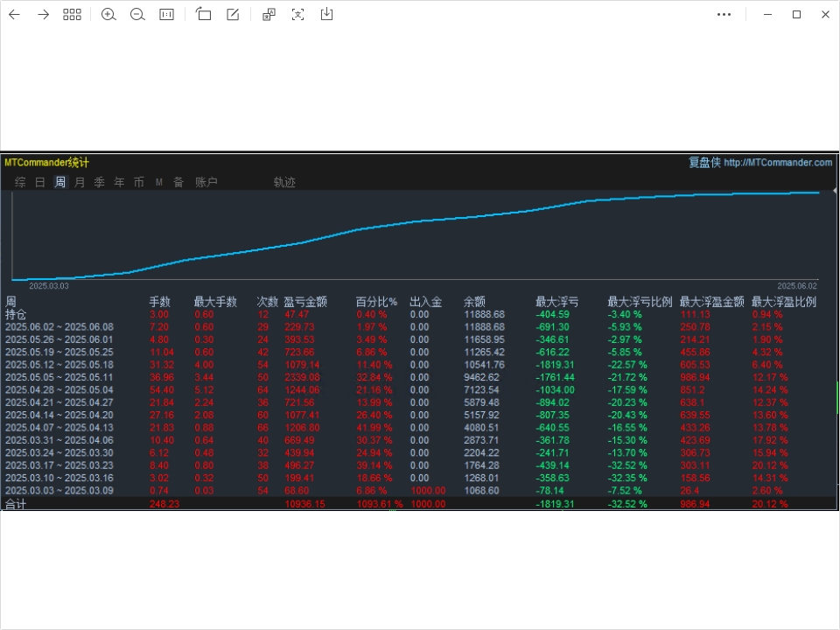Screen dimensions: 840x630
Task: Select the text recognition scan icon
Action: [x=297, y=15]
